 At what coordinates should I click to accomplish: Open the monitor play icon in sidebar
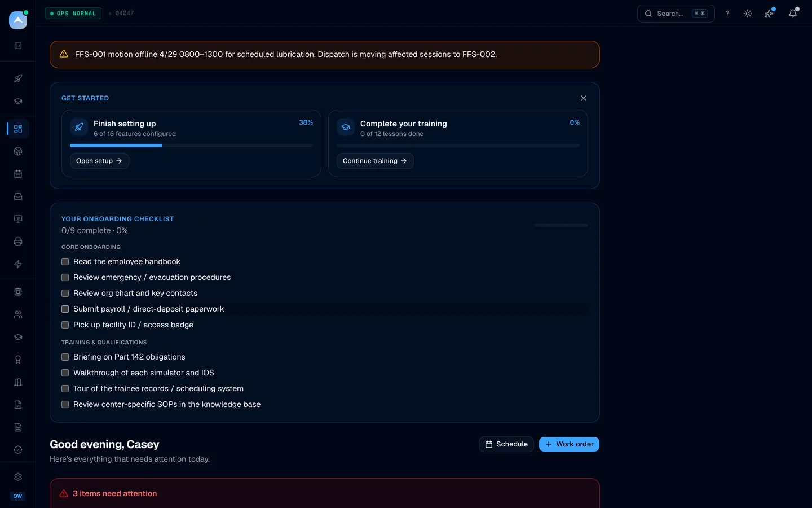[x=18, y=219]
